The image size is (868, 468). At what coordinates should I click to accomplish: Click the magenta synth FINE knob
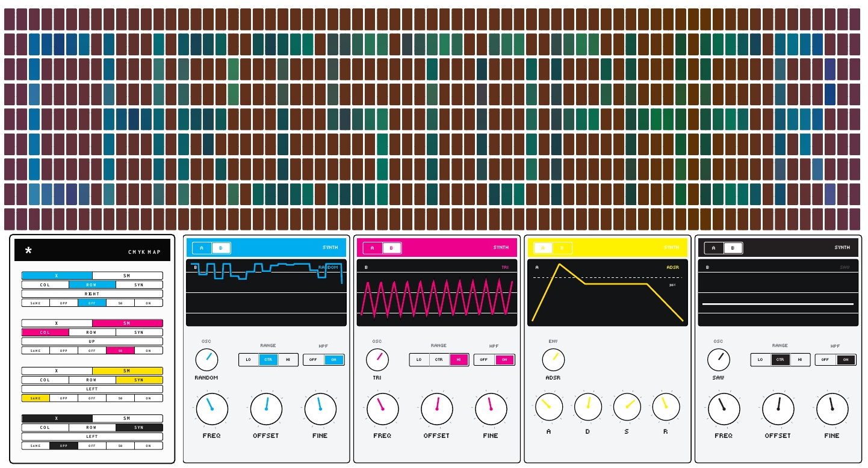click(x=491, y=409)
